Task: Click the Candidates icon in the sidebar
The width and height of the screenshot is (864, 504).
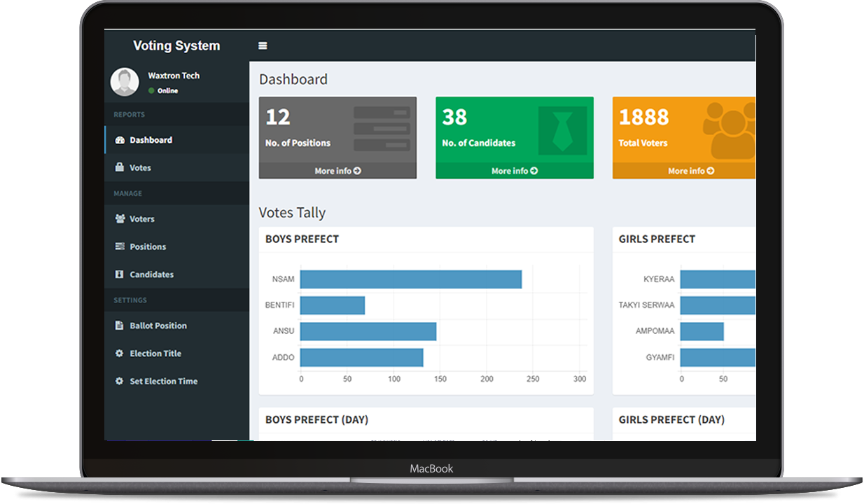Action: (119, 274)
